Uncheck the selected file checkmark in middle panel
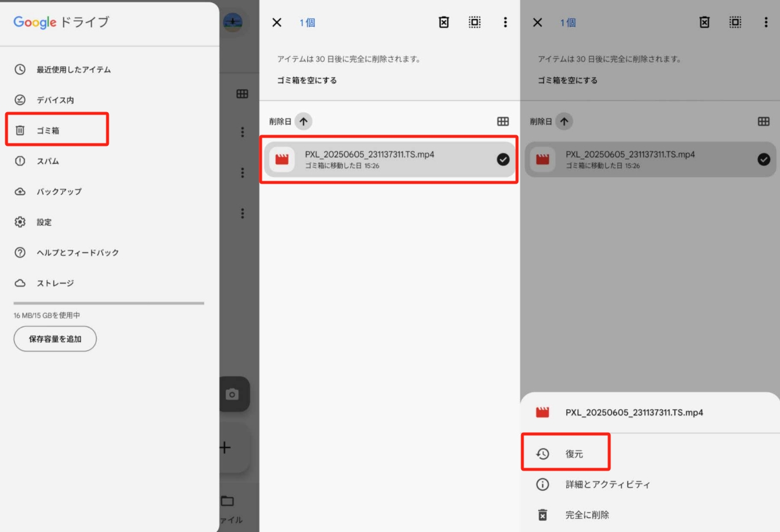The height and width of the screenshot is (532, 780). (503, 159)
